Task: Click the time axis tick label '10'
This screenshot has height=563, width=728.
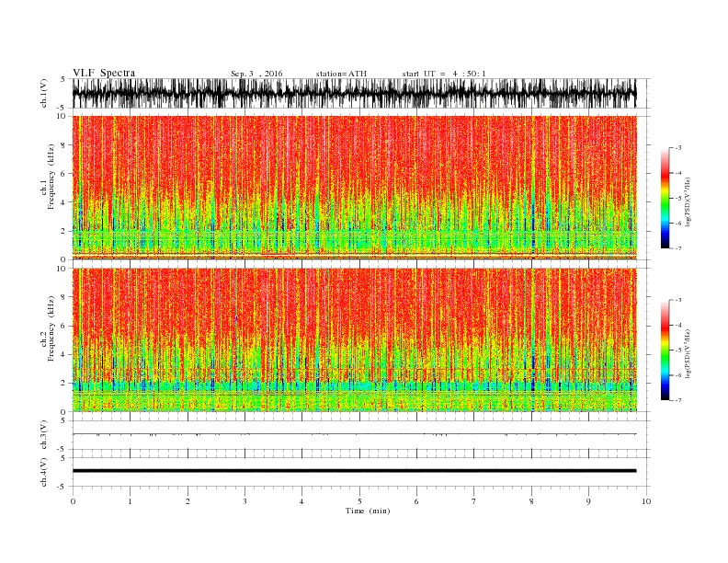Action: [646, 501]
